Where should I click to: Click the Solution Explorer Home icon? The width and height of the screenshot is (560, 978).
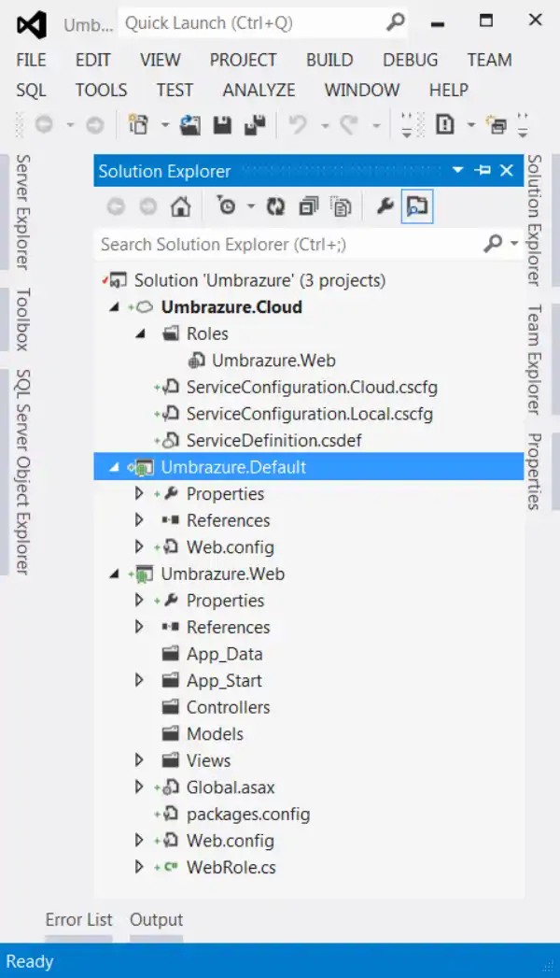click(181, 206)
